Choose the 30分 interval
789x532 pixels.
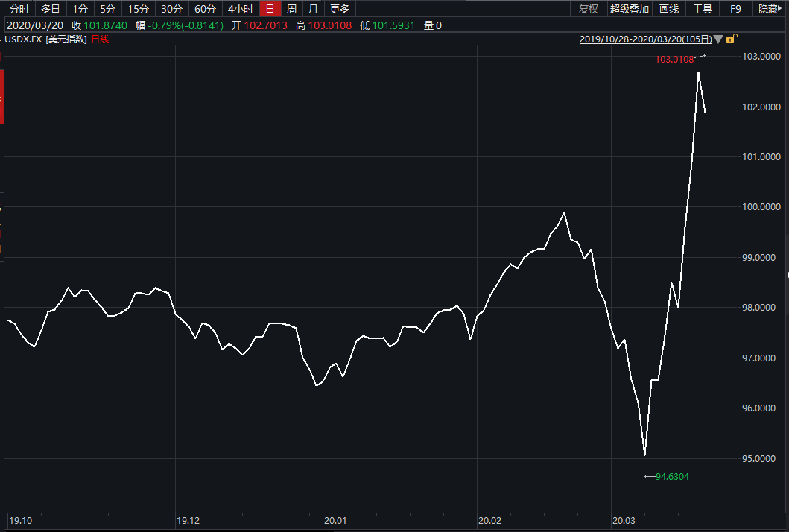tap(172, 9)
